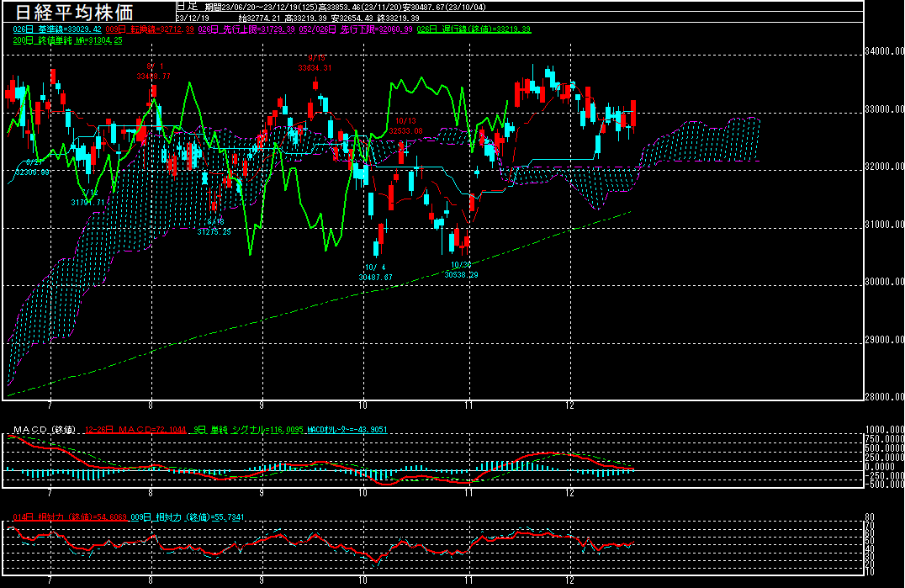The width and height of the screenshot is (905, 588).
Task: Select the 026日 基準線=33029.42 legend
Action: pyautogui.click(x=57, y=29)
